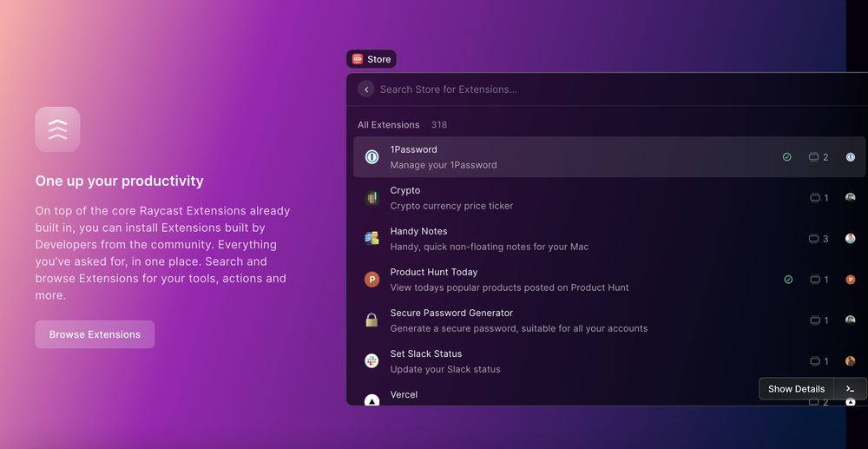Image resolution: width=868 pixels, height=449 pixels.
Task: Select the Product Hunt Today icon
Action: (372, 280)
